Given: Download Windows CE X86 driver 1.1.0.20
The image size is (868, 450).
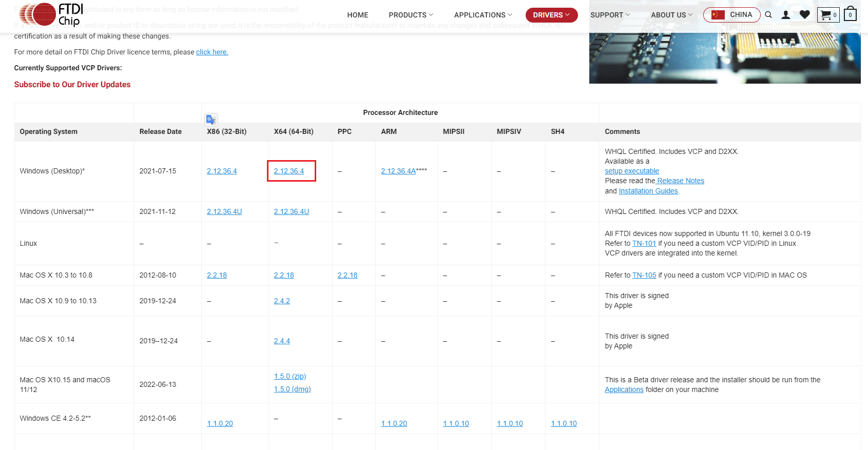Looking at the screenshot, I should (x=220, y=423).
